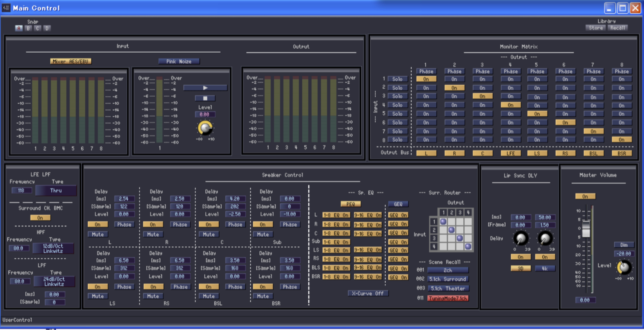
Task: Click the Sub speaker level -11.00 field
Action: point(290,214)
